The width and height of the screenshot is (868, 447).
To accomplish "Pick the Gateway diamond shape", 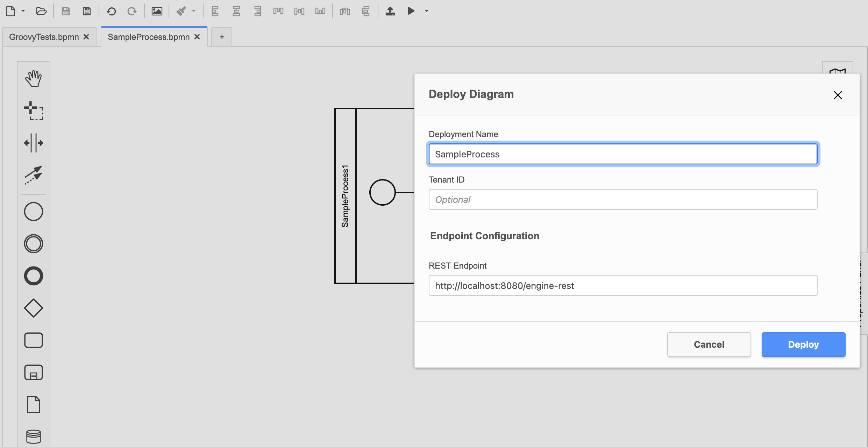I will click(x=33, y=308).
